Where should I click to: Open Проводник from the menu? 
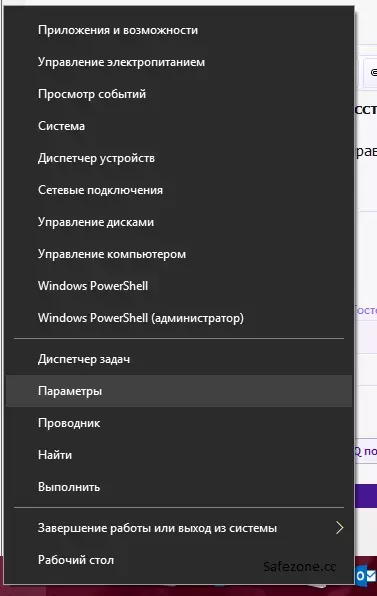(x=179, y=423)
